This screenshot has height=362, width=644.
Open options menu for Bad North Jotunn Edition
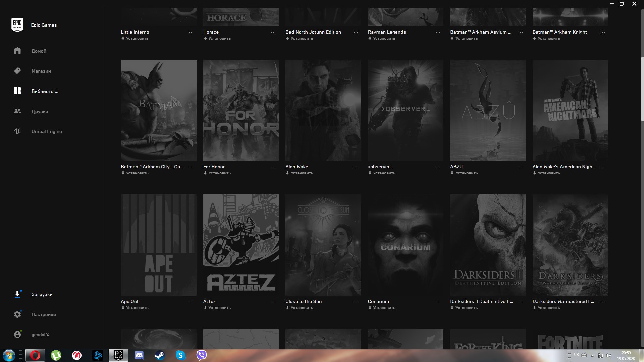pos(356,32)
